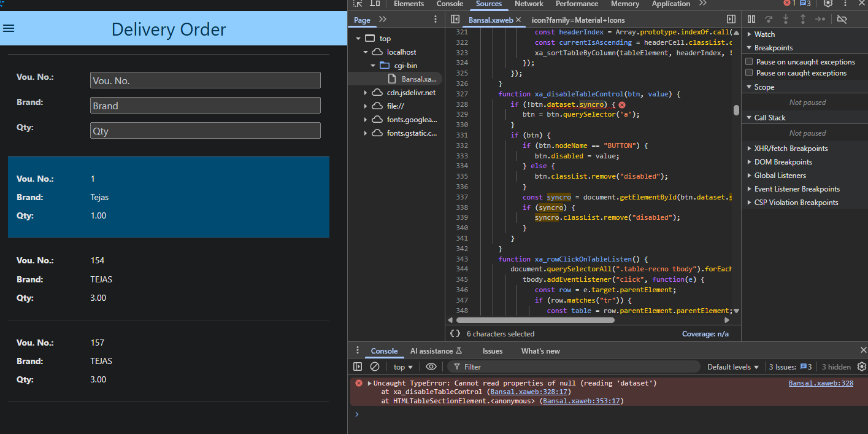Click into the Brand input field

click(x=205, y=106)
